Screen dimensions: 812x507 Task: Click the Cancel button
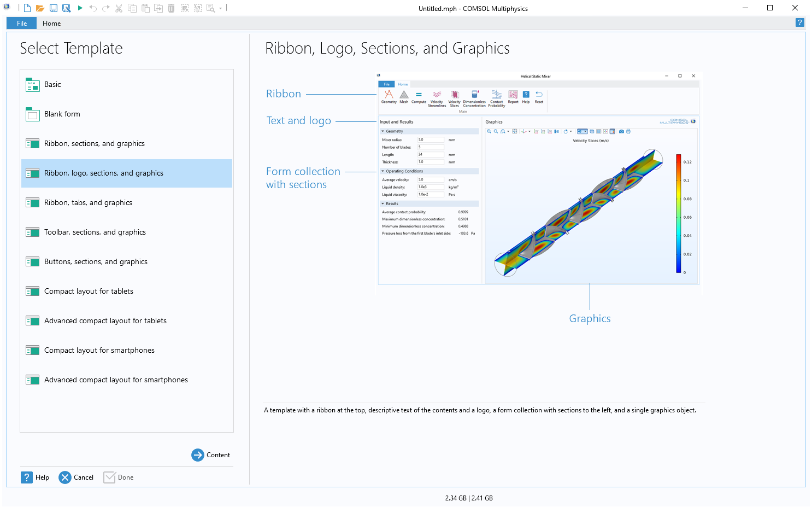[x=77, y=477]
